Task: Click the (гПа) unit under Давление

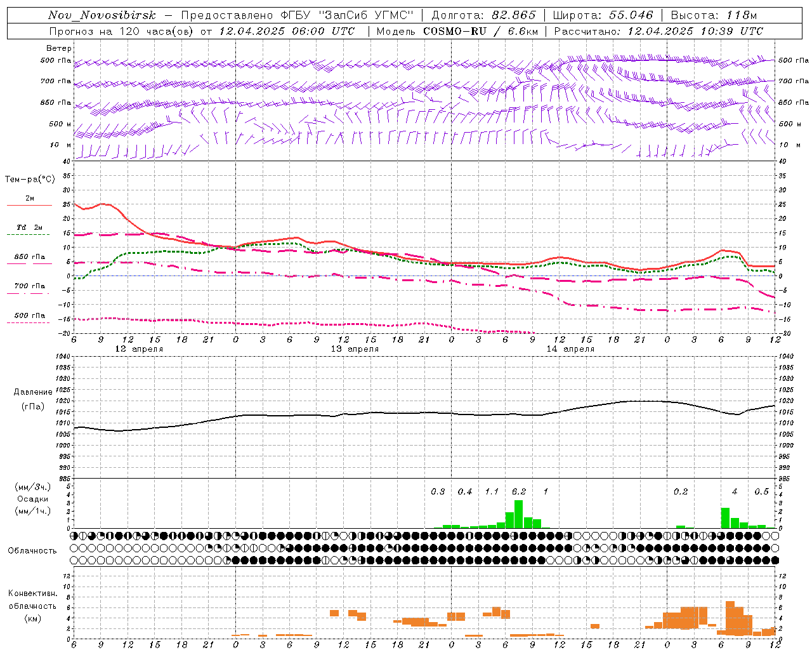Action: [x=33, y=406]
